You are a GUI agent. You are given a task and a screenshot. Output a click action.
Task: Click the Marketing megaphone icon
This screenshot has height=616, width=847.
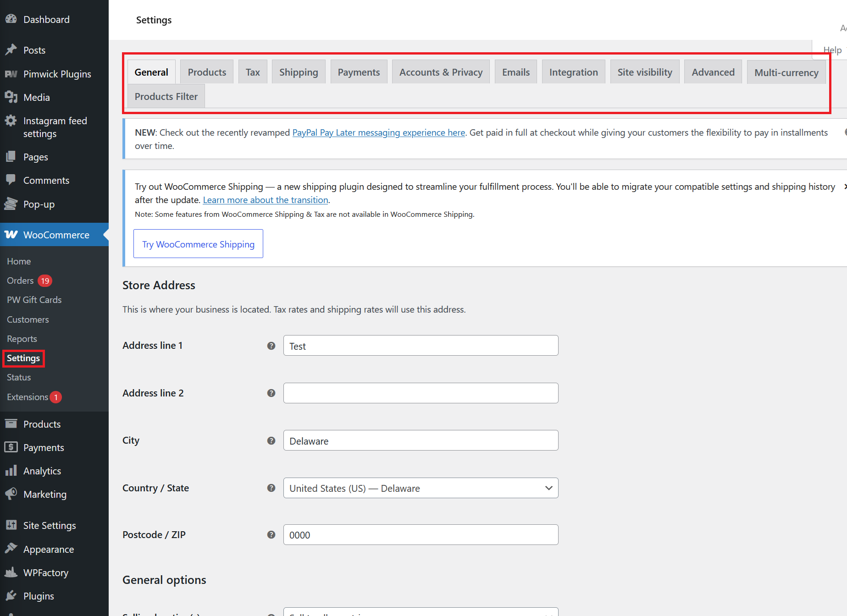11,494
